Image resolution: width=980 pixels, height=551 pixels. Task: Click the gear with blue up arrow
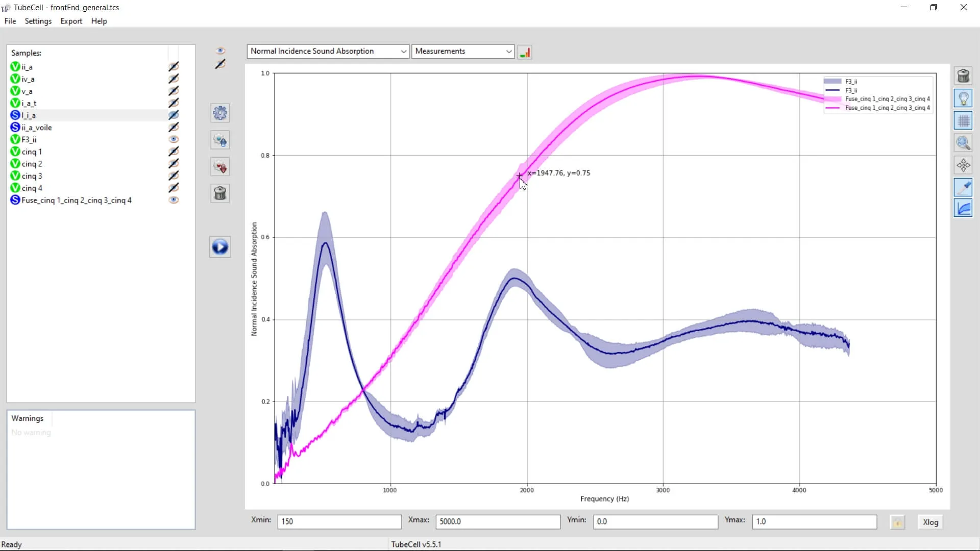[x=220, y=140]
